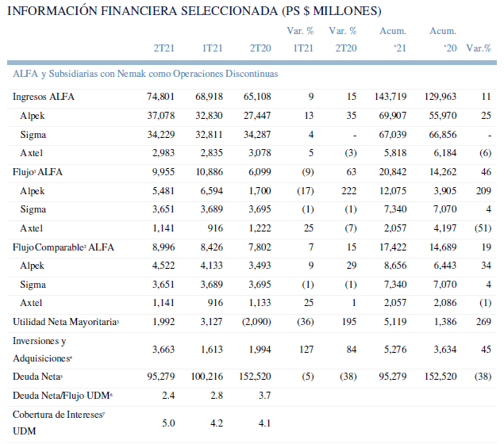Select the value 32,830
This screenshot has width=504, height=444.
click(209, 116)
